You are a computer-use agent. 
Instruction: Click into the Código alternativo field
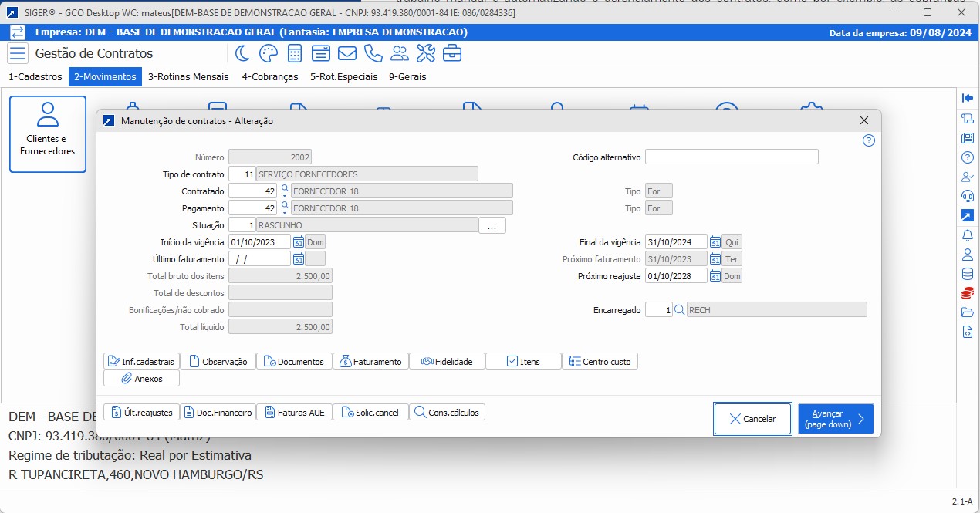click(x=731, y=157)
